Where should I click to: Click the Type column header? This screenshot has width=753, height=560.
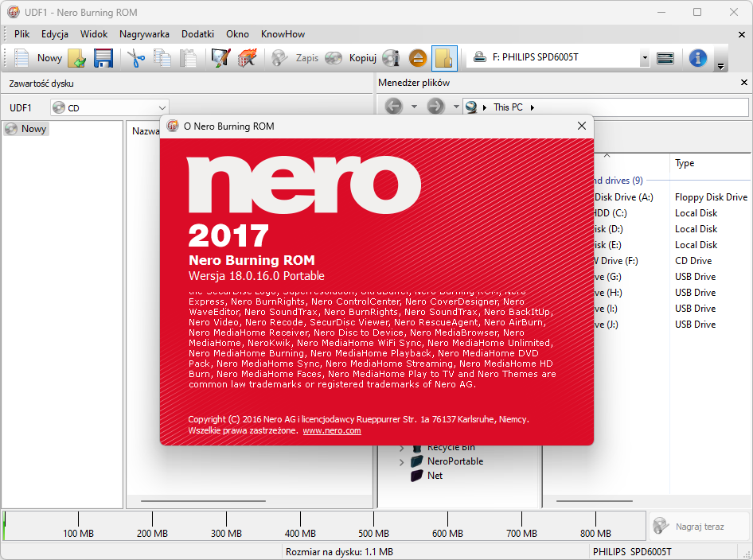click(685, 163)
